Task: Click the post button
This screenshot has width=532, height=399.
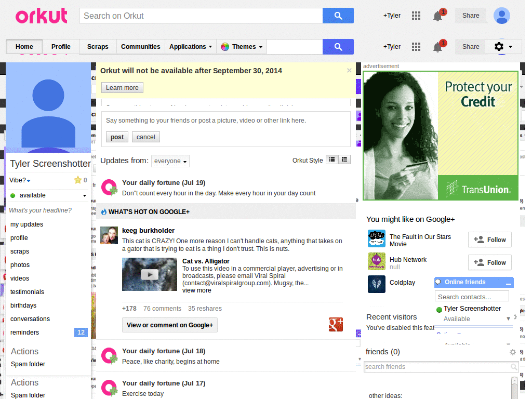Action: point(117,137)
